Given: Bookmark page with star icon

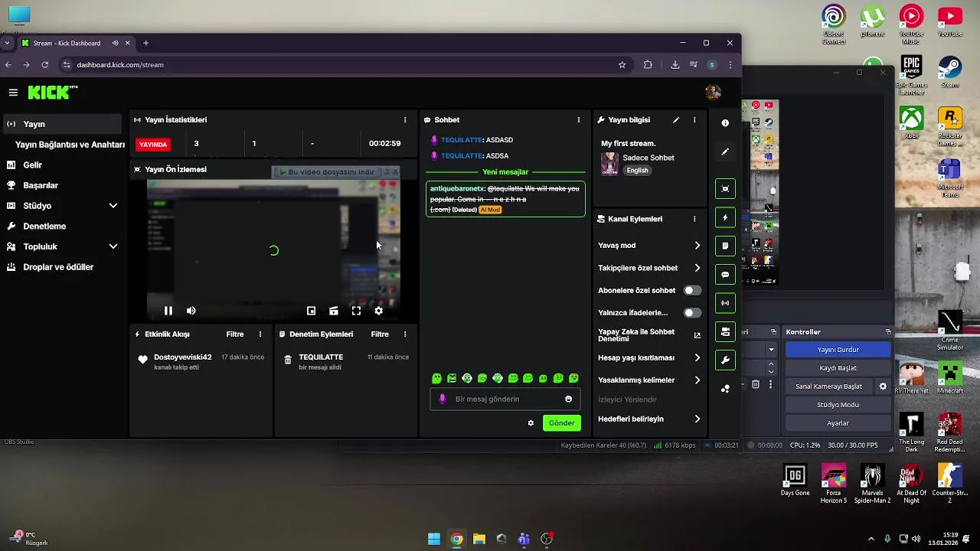Looking at the screenshot, I should (x=622, y=65).
